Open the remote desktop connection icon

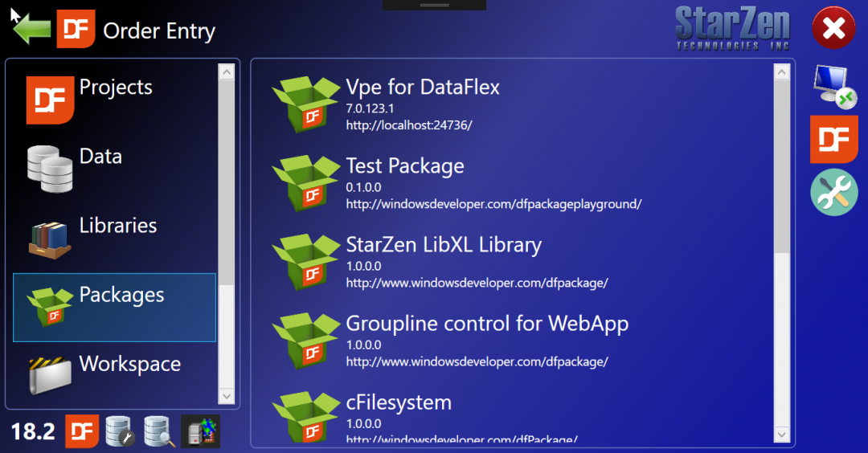[833, 86]
